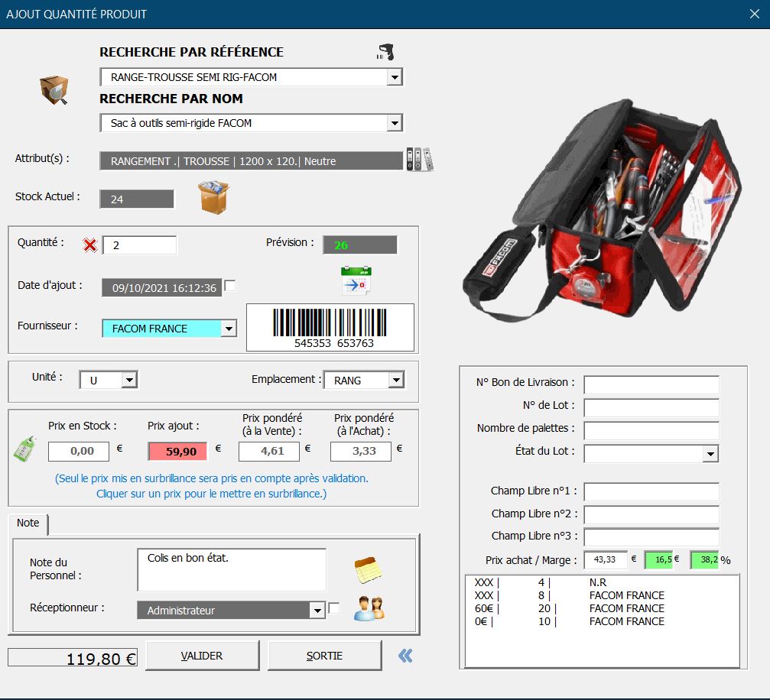Highlight the Prix en Stock price field
770x700 pixels.
(80, 452)
